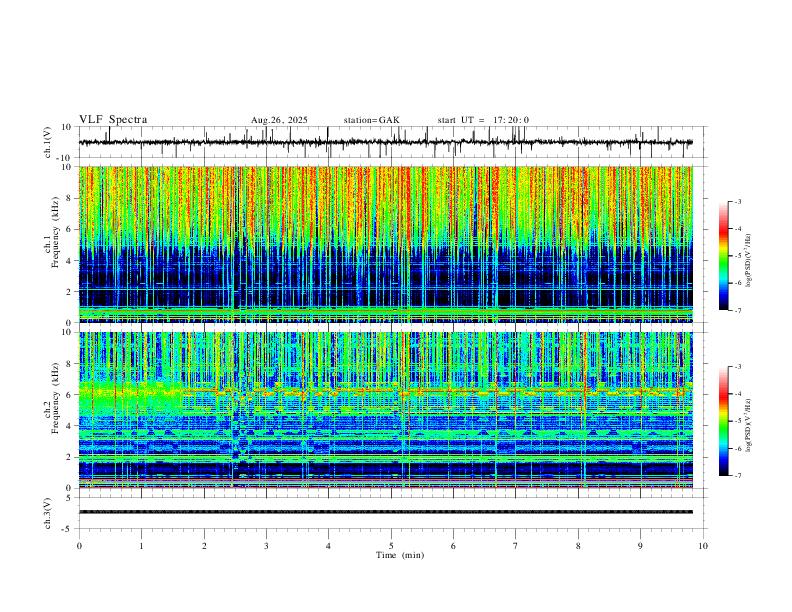Viewport: 792px width, 612px height.
Task: Click the ch.3 voltage trace band
Action: point(385,512)
